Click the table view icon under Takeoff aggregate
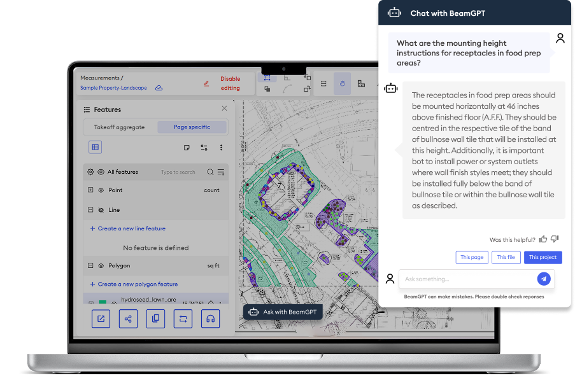The width and height of the screenshot is (575, 392). (x=95, y=148)
